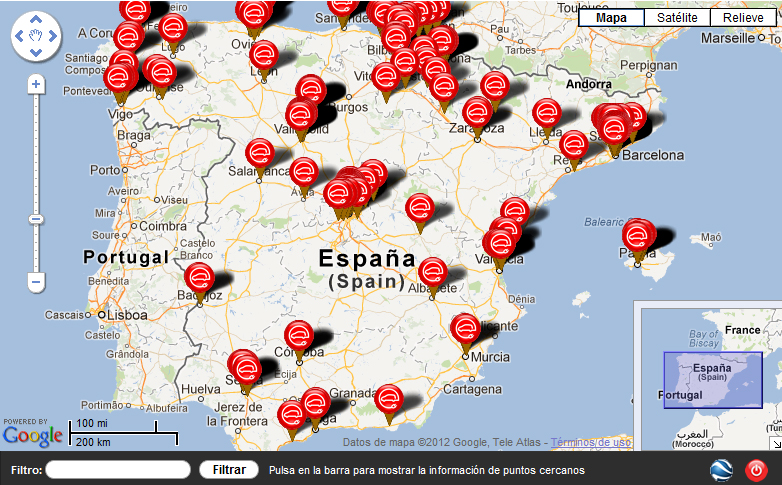
Task: Select the red marker near Murcia
Action: [x=465, y=329]
